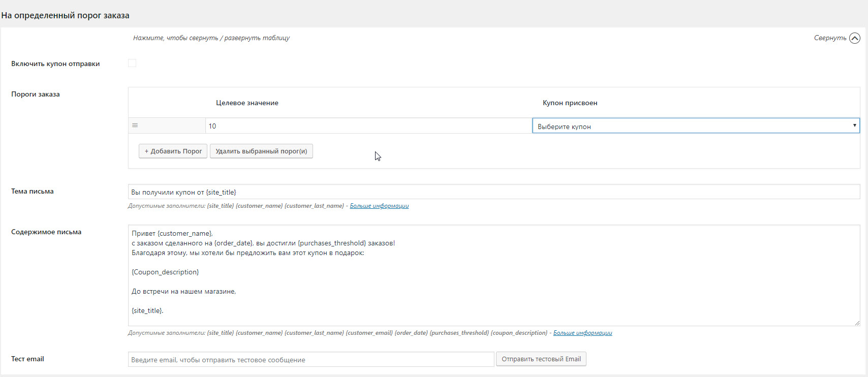The width and height of the screenshot is (868, 377).
Task: Focus the test email address input
Action: pyautogui.click(x=311, y=360)
